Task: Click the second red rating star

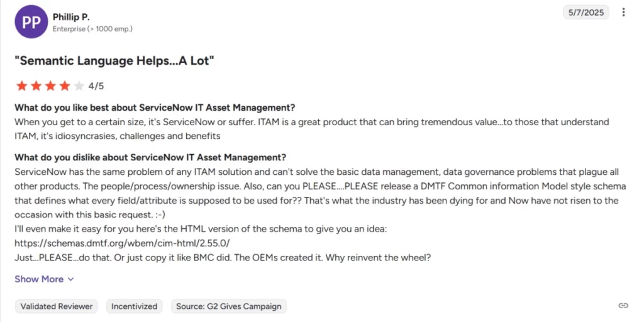Action: coord(35,86)
